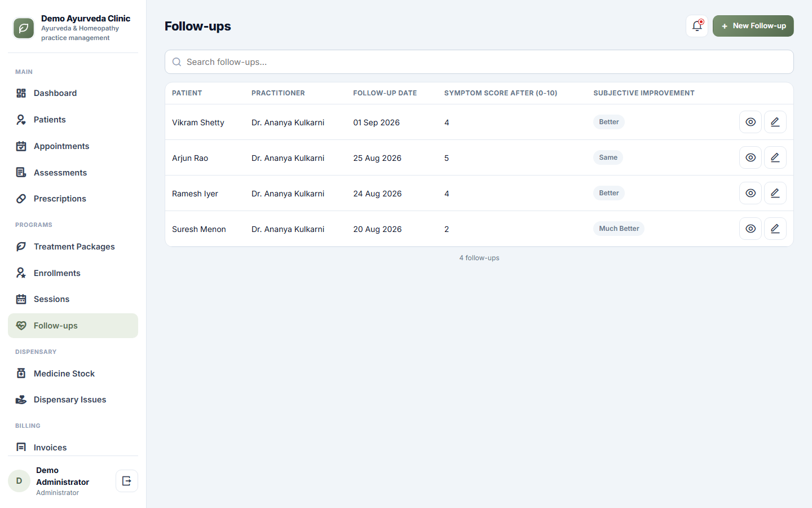The image size is (812, 508).
Task: Click the 4 follow-ups count text
Action: [479, 258]
